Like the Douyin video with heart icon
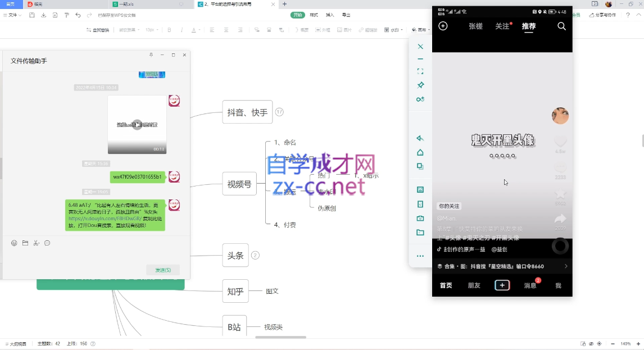The image size is (644, 350). [560, 142]
